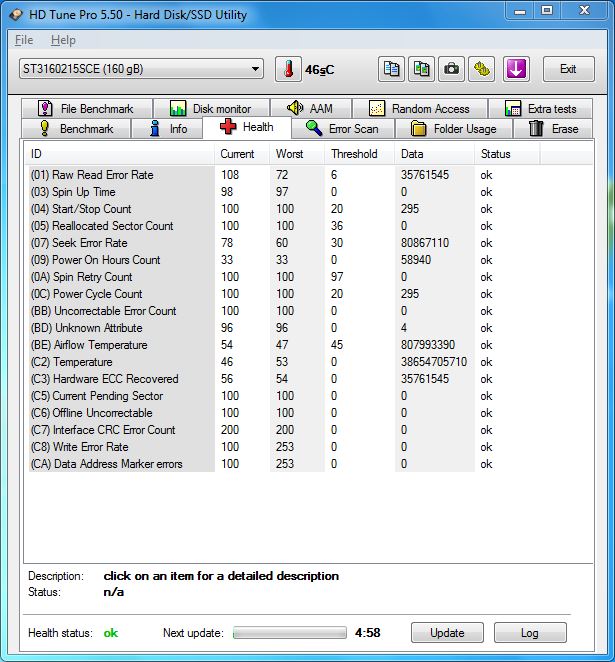Click the thermometer temperature icon

coord(288,69)
